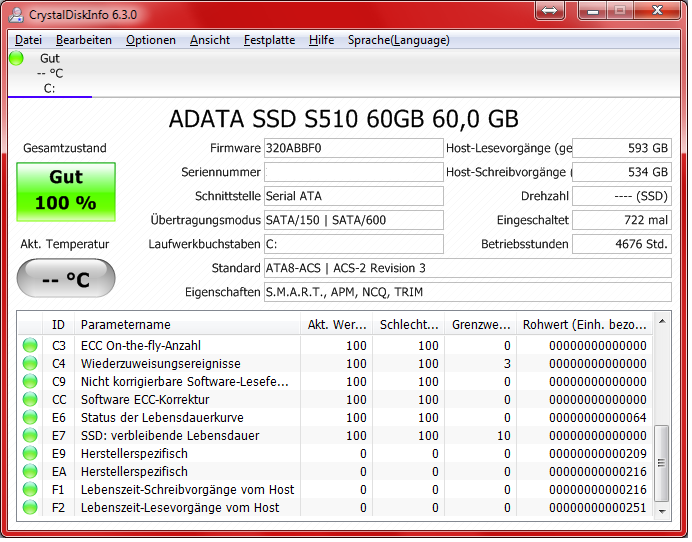Click the SMART list scrollbar thumb

click(662, 463)
